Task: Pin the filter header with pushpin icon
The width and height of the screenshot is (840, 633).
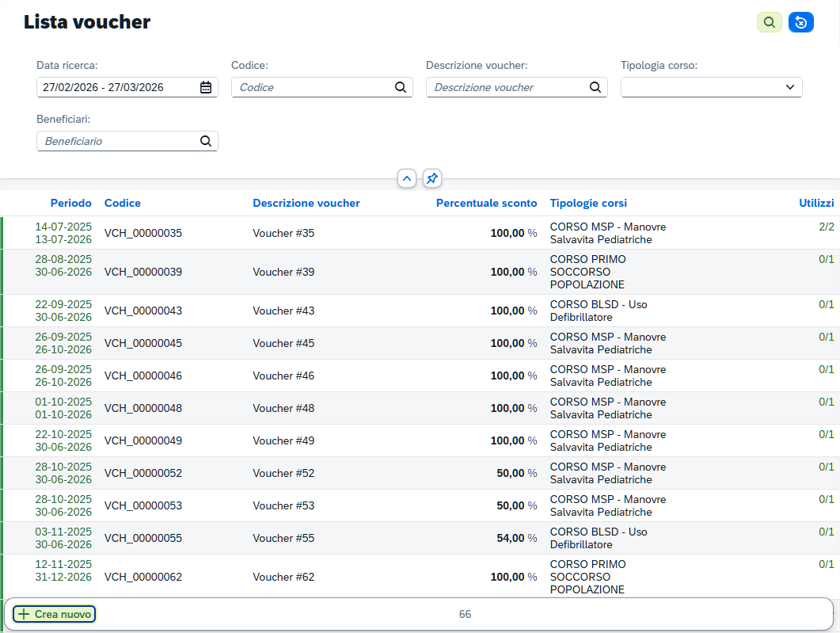Action: coord(431,178)
